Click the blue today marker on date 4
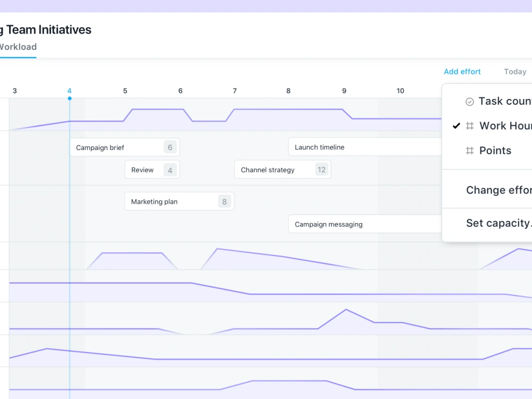The image size is (532, 399). (x=69, y=98)
